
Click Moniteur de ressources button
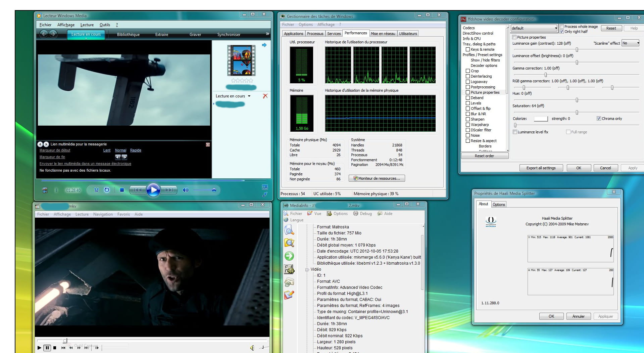(x=377, y=178)
